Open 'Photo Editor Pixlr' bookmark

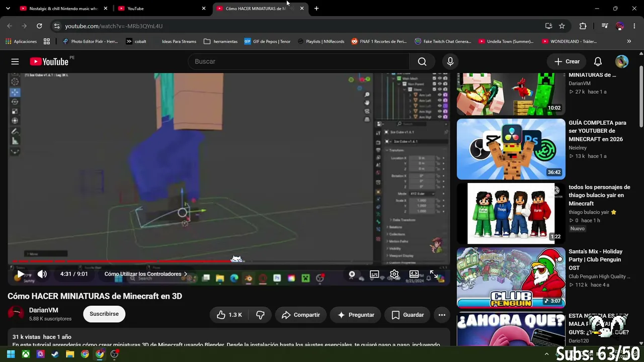tap(90, 41)
